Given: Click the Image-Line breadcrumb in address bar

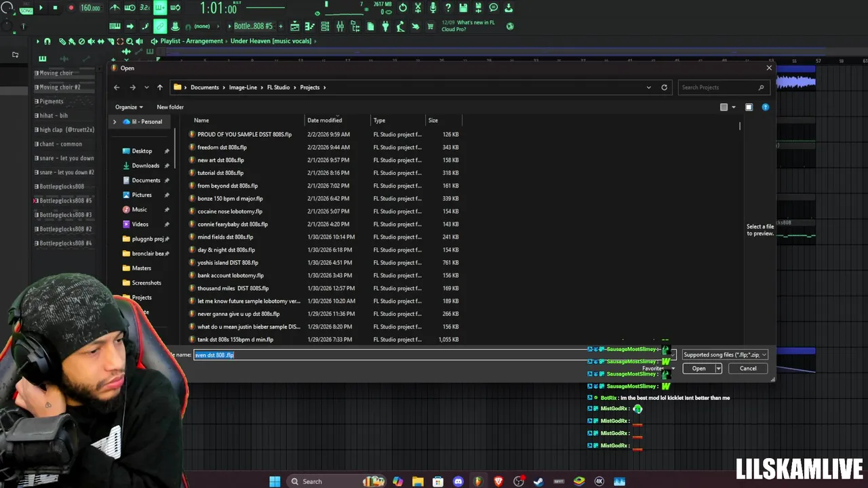Looking at the screenshot, I should [243, 87].
